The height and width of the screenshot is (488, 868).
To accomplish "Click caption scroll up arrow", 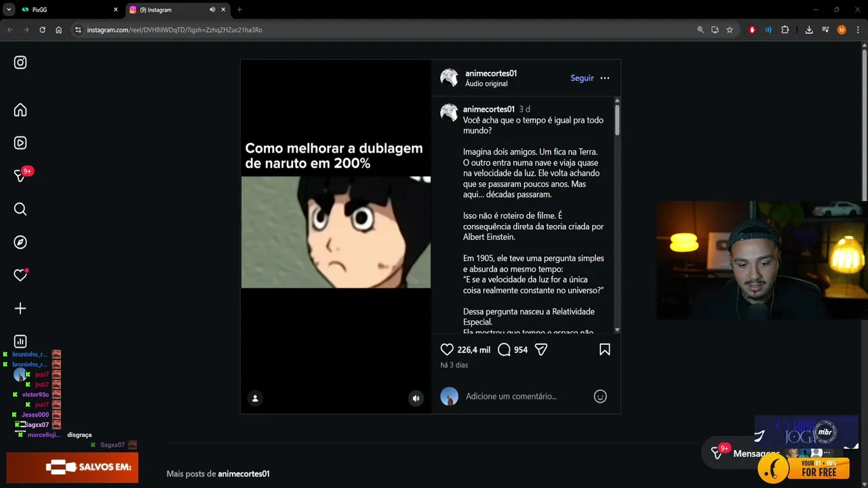I will pos(617,101).
